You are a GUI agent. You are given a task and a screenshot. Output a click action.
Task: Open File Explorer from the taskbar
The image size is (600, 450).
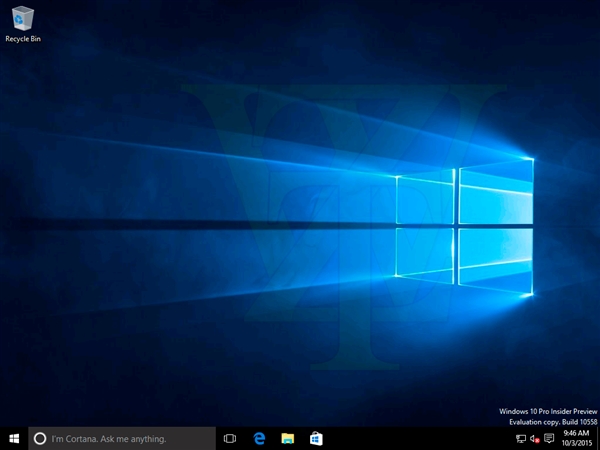pyautogui.click(x=287, y=438)
